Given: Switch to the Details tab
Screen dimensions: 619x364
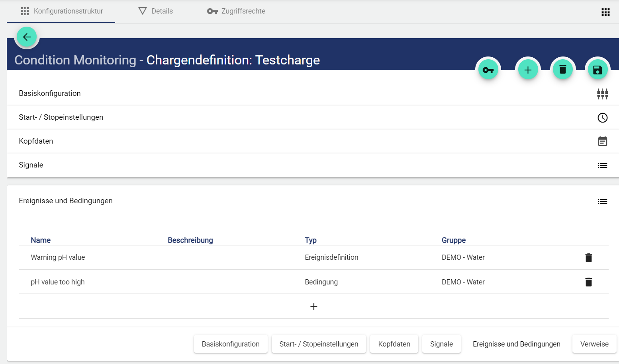Looking at the screenshot, I should 156,11.
